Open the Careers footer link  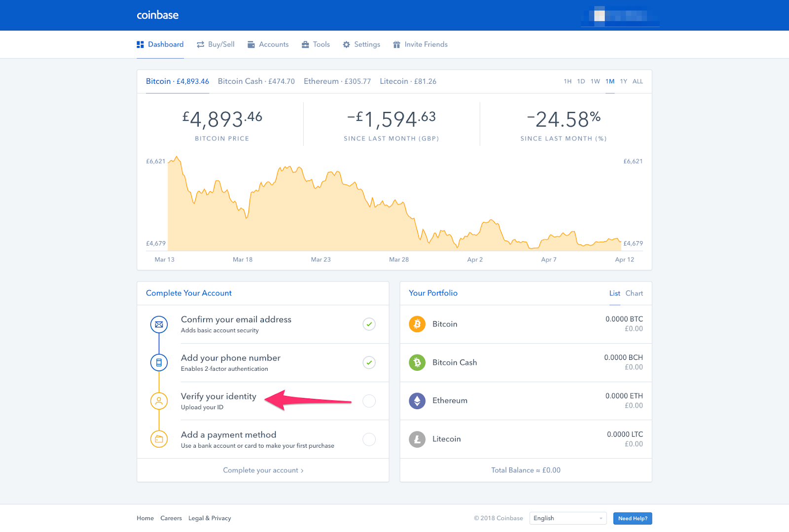click(x=171, y=518)
